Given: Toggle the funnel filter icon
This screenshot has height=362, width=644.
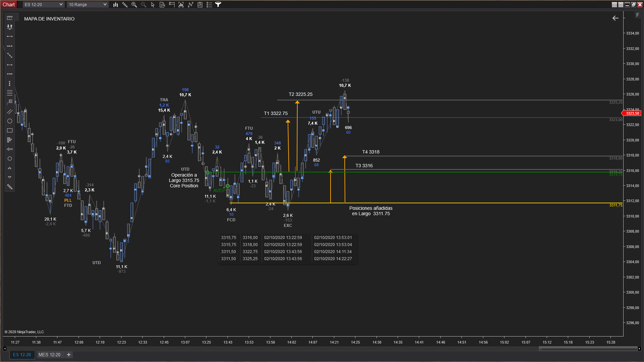Looking at the screenshot, I should pos(218,5).
